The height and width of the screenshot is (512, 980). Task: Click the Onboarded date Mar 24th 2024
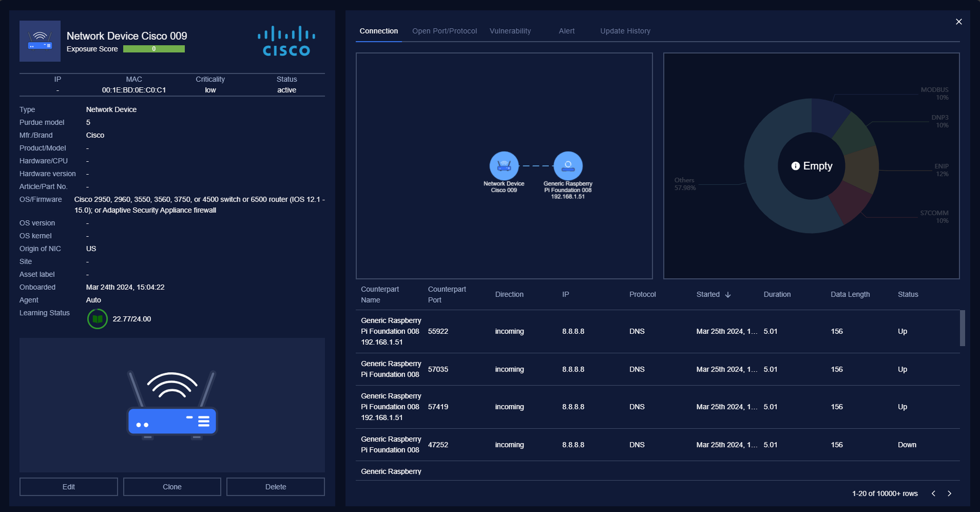click(x=125, y=287)
